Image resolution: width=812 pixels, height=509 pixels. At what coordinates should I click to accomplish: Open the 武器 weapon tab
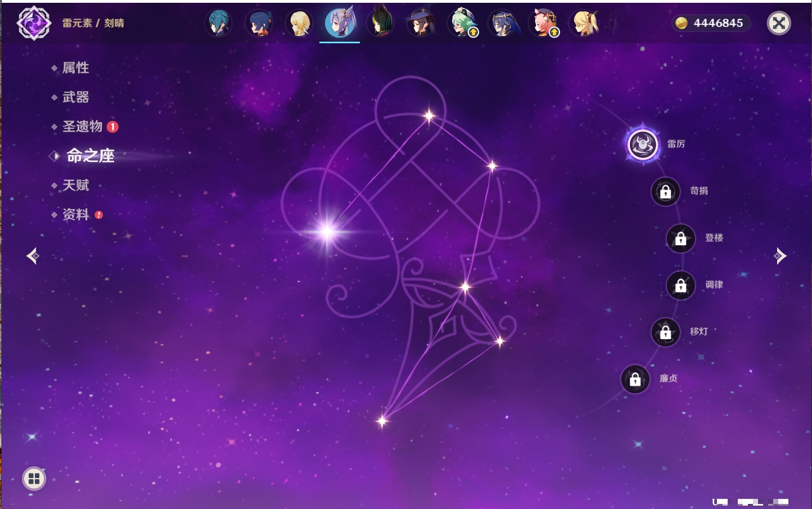(75, 97)
